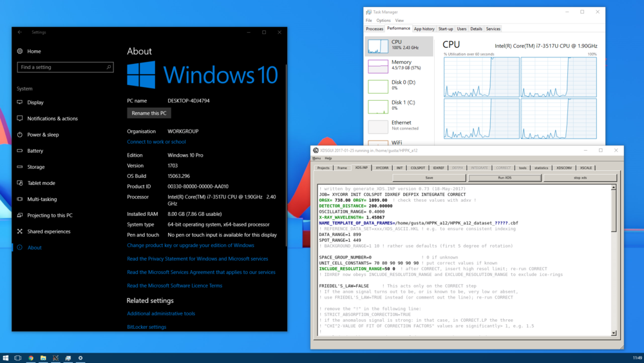Open the IDXREF tab
The width and height of the screenshot is (644, 363).
tap(439, 168)
